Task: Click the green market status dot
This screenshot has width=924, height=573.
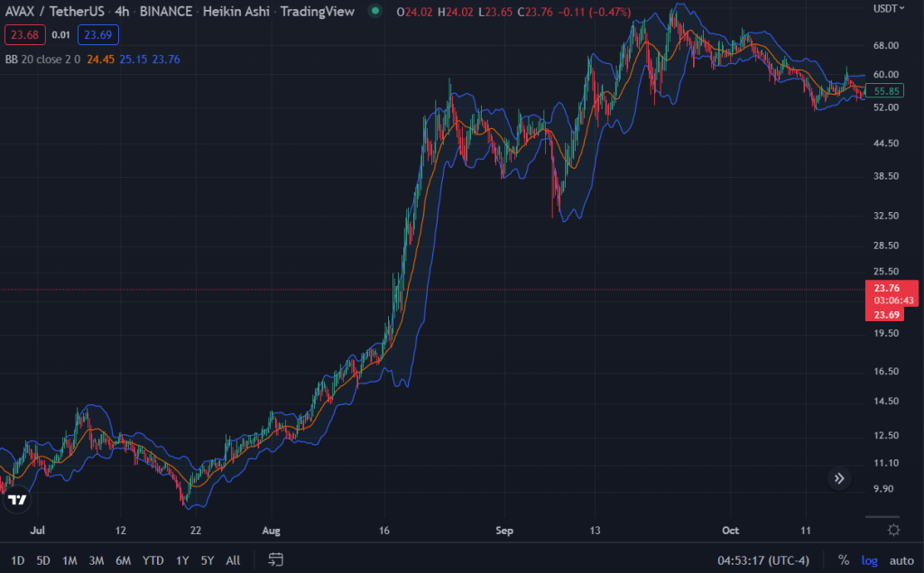Action: [x=374, y=11]
